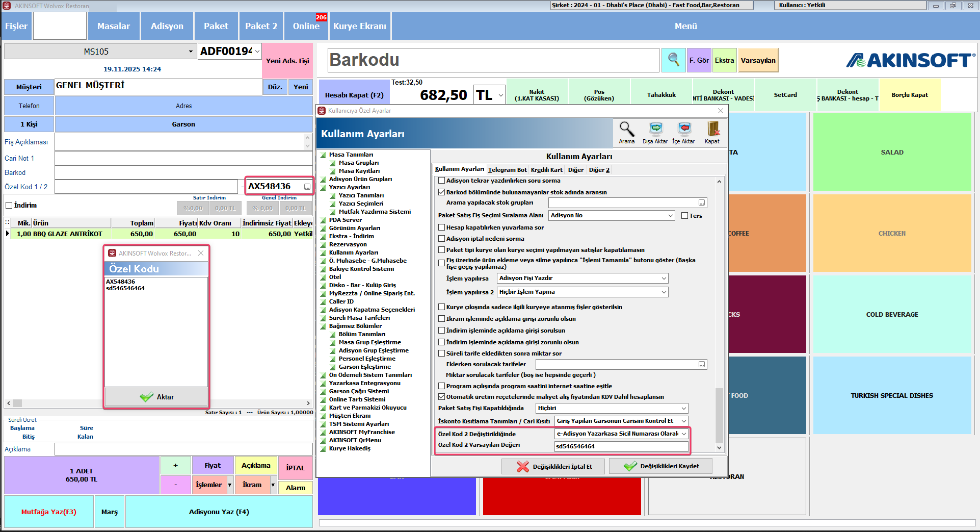Screen dimensions: 980x532
Task: Check the İndirim checkbox on the order panel
Action: [9, 206]
